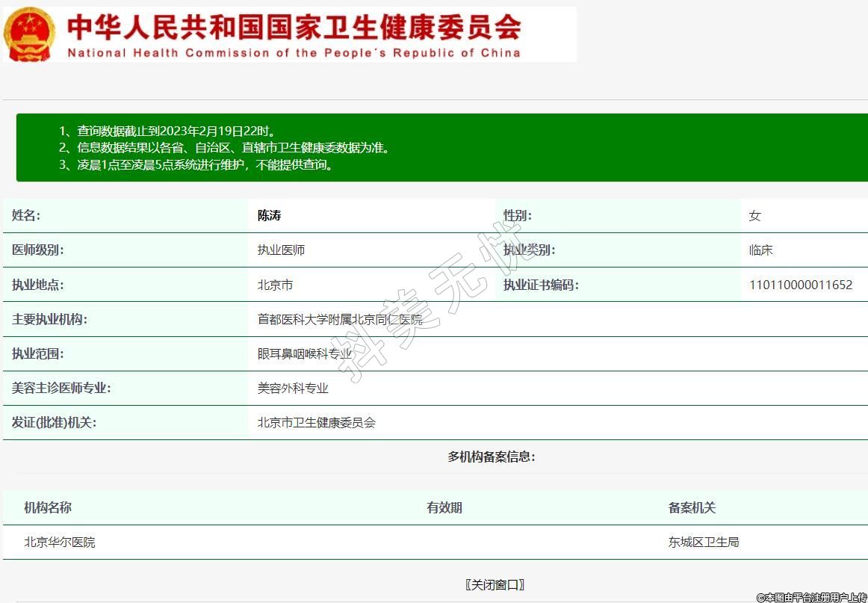868x603 pixels.
Task: Click the 关闭窗口 link at bottom
Action: 495,584
